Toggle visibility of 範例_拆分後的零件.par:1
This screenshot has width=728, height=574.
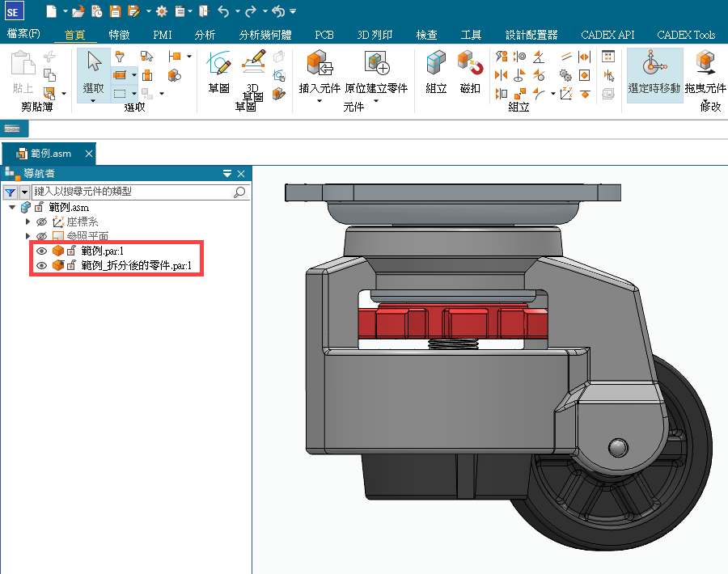(x=41, y=265)
